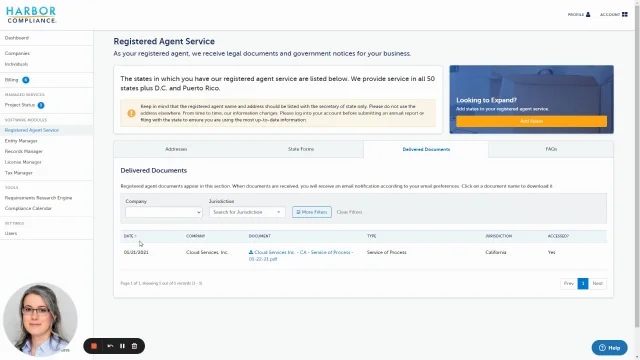
Task: Pause the screen recording
Action: (x=122, y=346)
